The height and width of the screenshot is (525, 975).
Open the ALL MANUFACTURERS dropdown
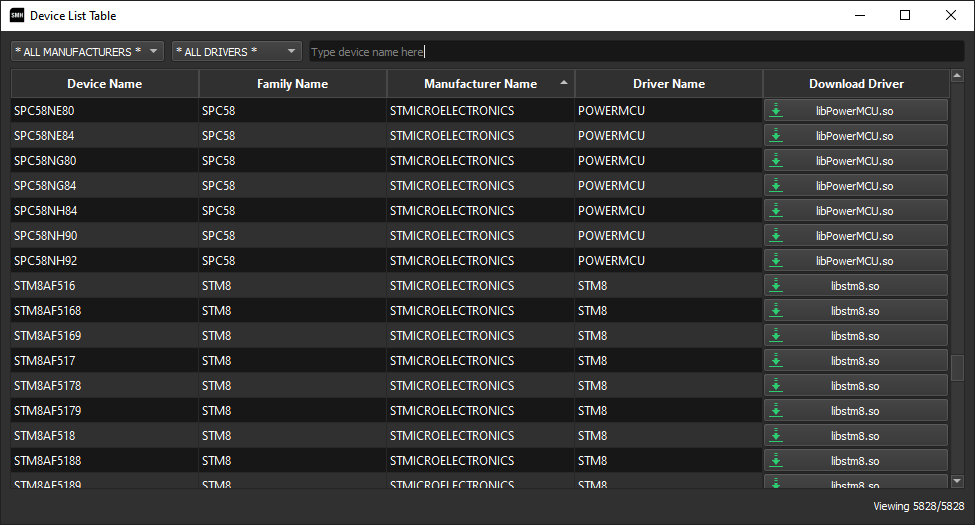(87, 52)
